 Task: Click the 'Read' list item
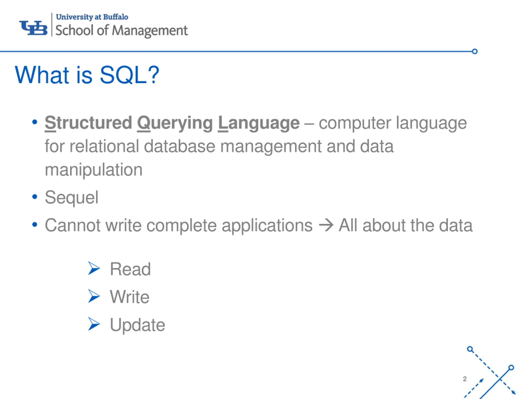coord(130,269)
